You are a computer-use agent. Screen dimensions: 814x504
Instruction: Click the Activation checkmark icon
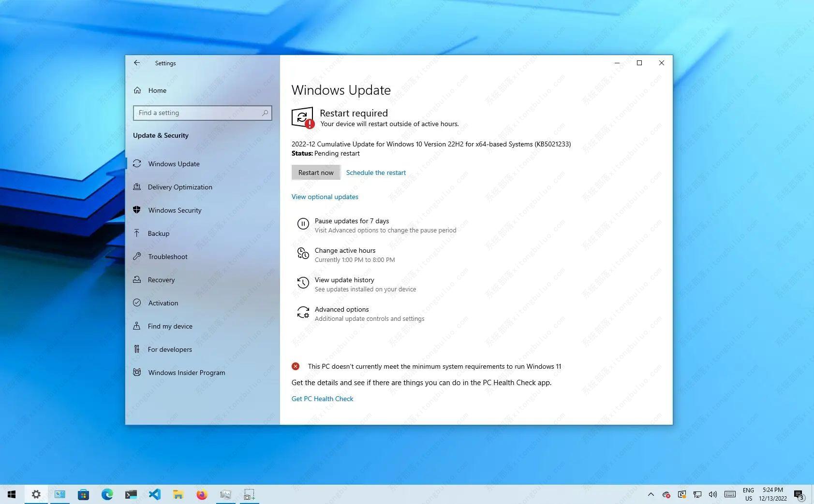click(137, 303)
